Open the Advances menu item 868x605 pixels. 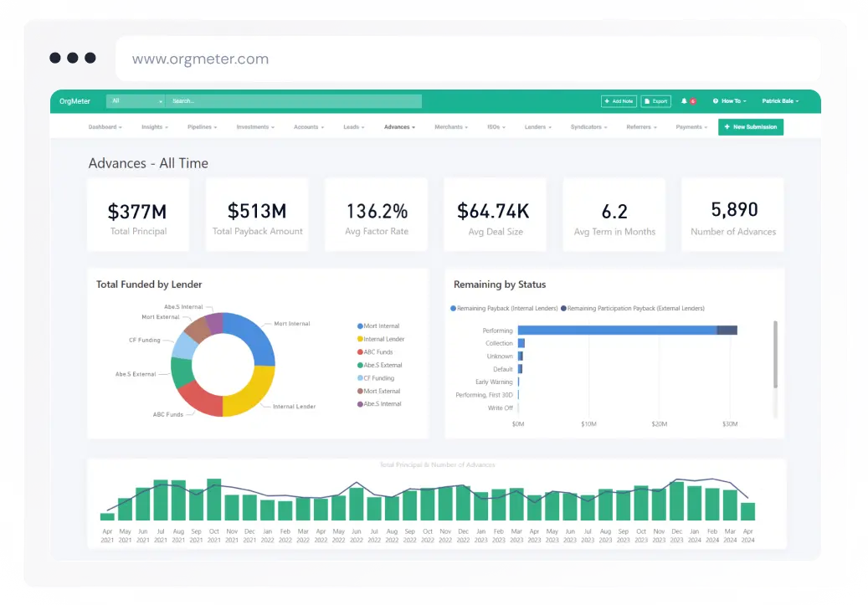click(x=399, y=127)
